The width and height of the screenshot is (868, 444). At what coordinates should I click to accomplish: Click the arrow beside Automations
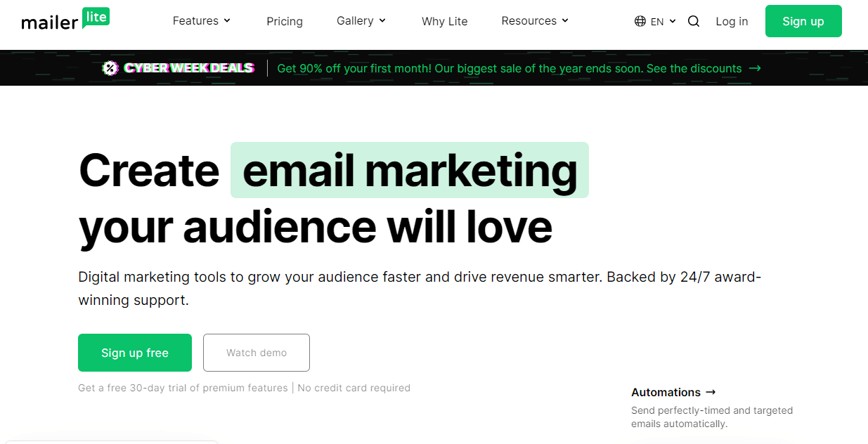coord(710,392)
